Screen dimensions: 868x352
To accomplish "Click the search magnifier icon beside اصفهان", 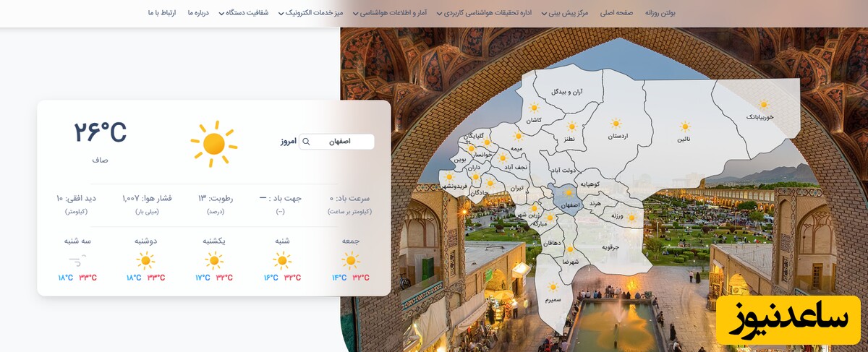I will point(306,142).
